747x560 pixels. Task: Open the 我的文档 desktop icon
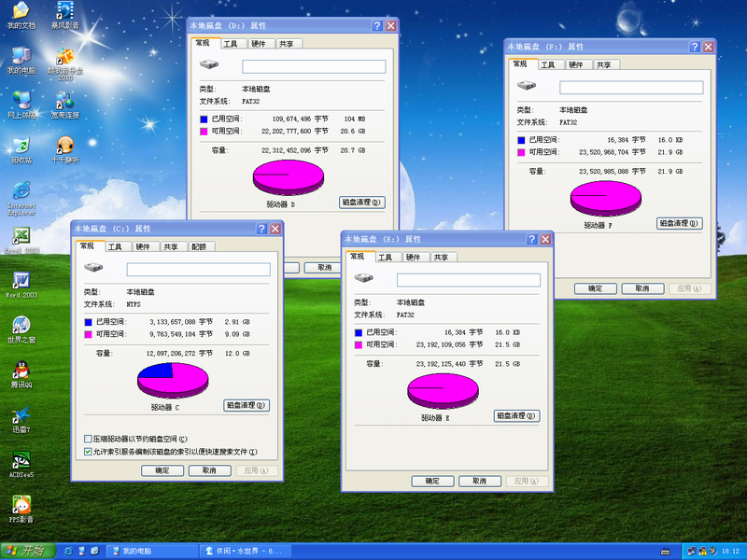pos(21,15)
